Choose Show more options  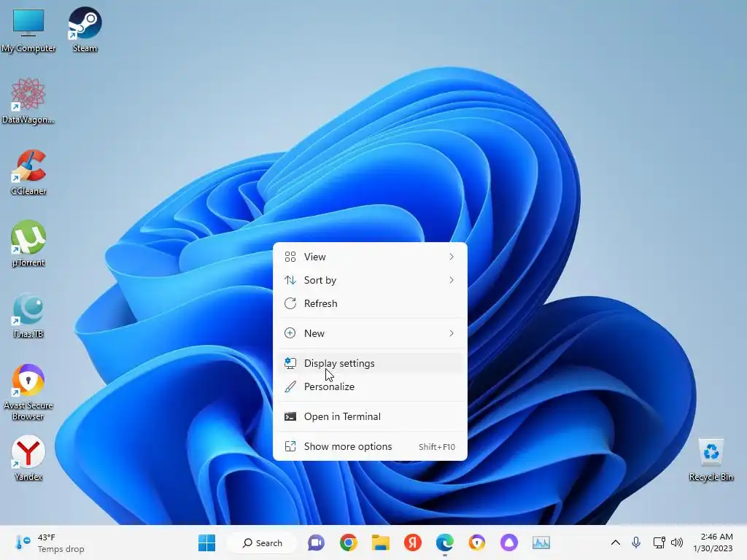click(x=370, y=447)
